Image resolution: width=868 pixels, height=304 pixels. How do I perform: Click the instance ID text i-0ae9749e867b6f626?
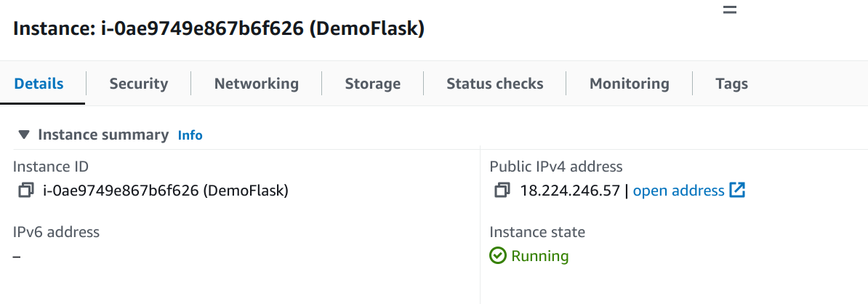click(121, 191)
